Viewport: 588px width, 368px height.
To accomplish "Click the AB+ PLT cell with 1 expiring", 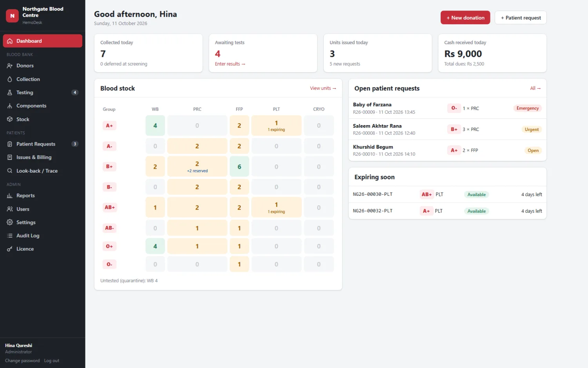I will tap(276, 208).
